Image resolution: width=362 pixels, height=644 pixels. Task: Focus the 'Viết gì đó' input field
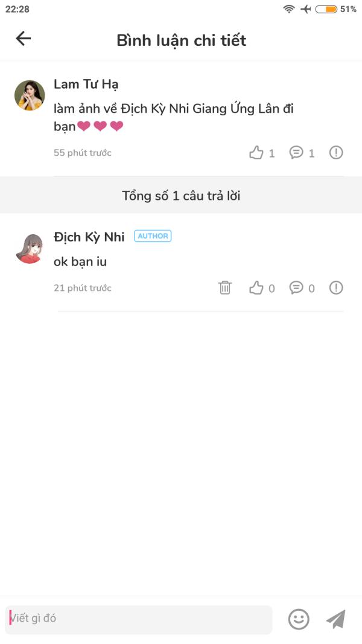138,619
